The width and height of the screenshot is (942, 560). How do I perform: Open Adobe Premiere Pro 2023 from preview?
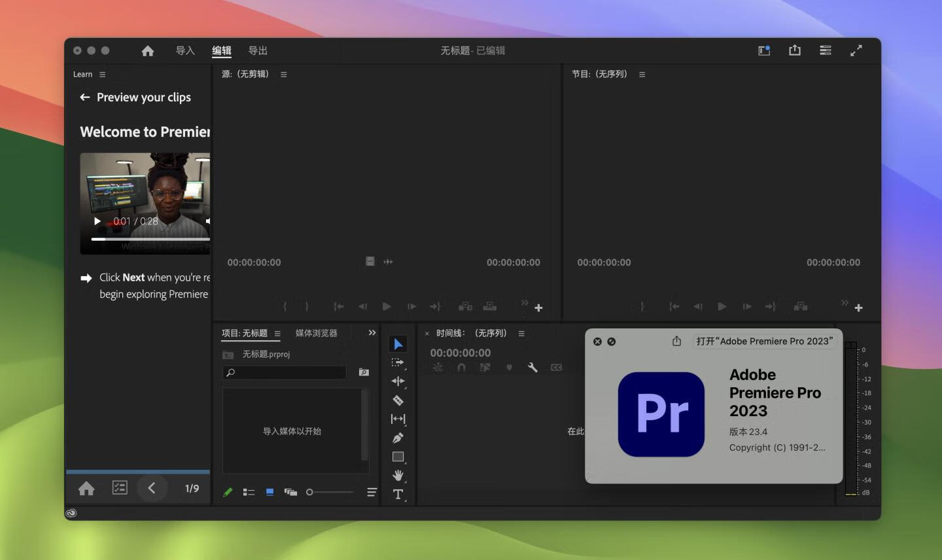764,341
